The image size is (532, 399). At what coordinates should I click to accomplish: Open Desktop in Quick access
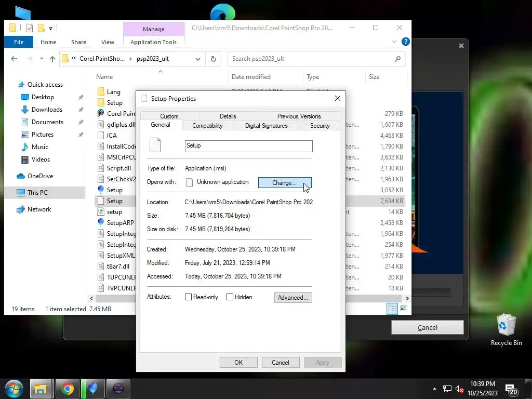pyautogui.click(x=43, y=97)
